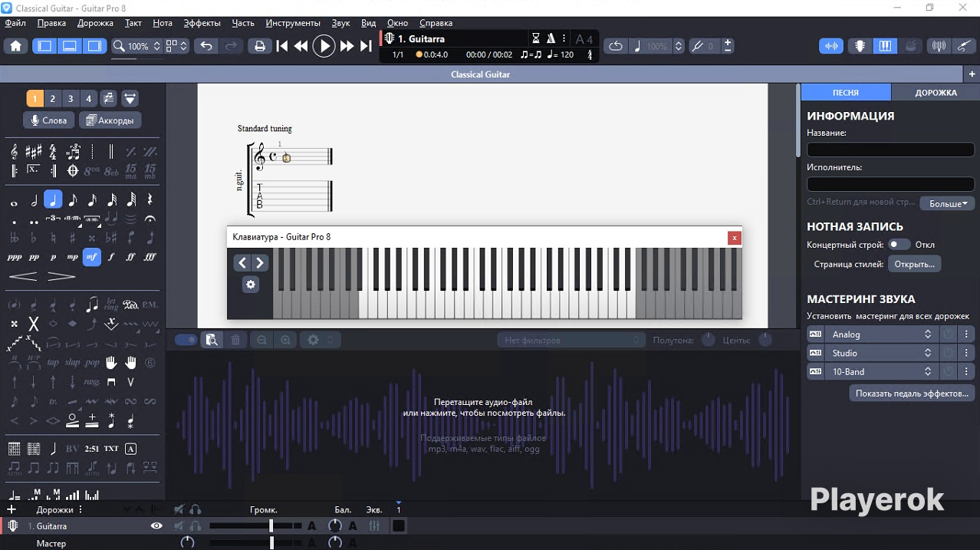Image resolution: width=980 pixels, height=550 pixels.
Task: Toggle loop playback
Action: [x=615, y=46]
